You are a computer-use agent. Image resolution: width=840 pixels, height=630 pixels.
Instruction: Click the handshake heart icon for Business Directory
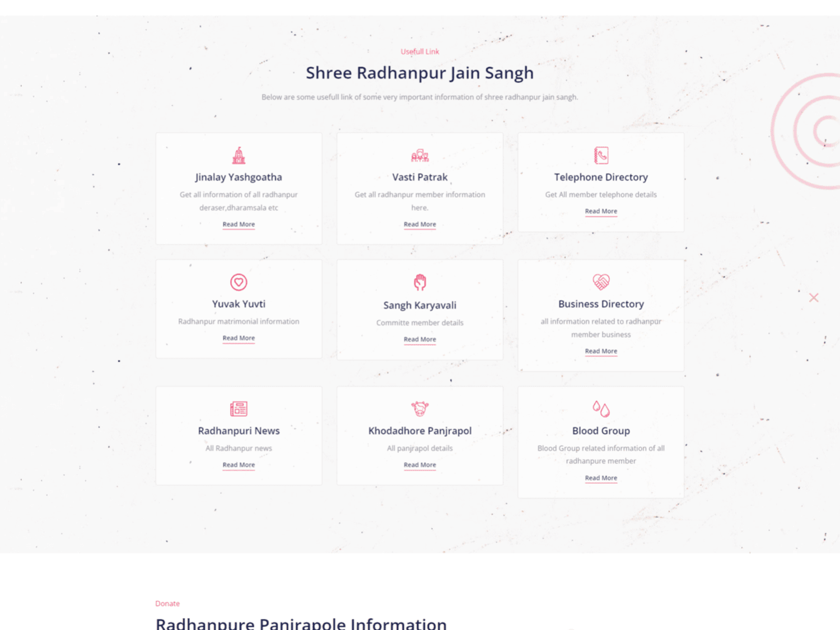point(601,282)
